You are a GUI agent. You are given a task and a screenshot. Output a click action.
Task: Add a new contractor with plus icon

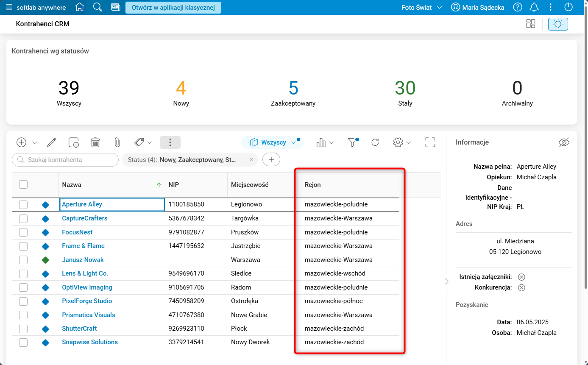22,142
